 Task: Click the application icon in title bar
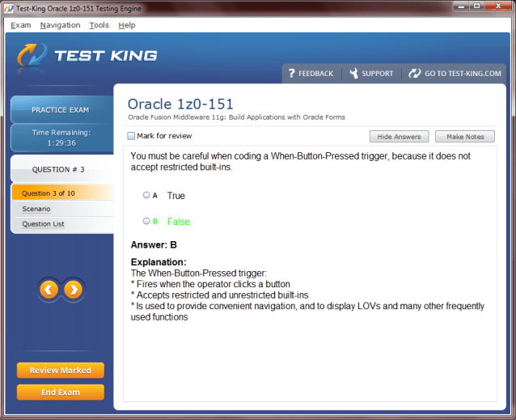[x=9, y=8]
